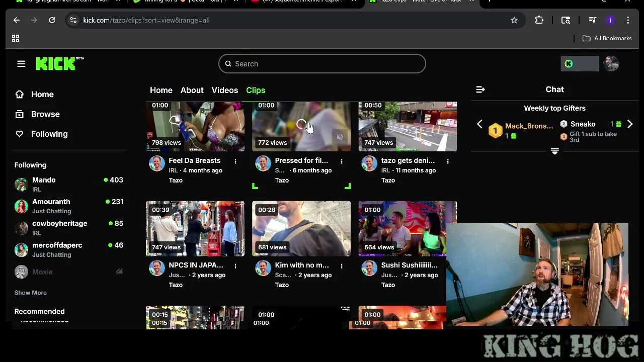Open mercoffdaperc channel in Following
644x362 pixels.
point(69,249)
